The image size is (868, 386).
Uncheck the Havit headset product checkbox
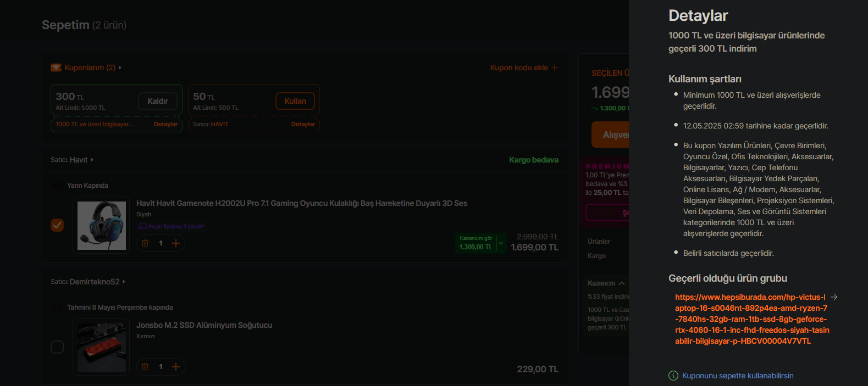(57, 225)
